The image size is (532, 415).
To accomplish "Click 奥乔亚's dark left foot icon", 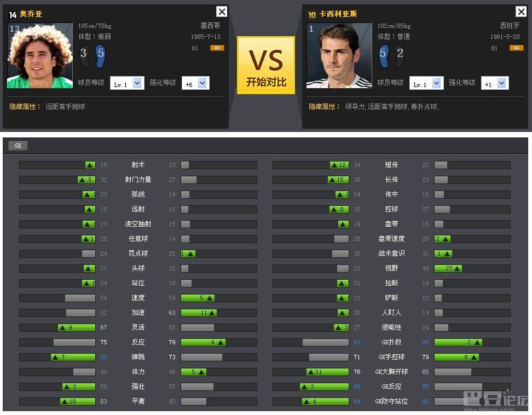I will (x=84, y=55).
